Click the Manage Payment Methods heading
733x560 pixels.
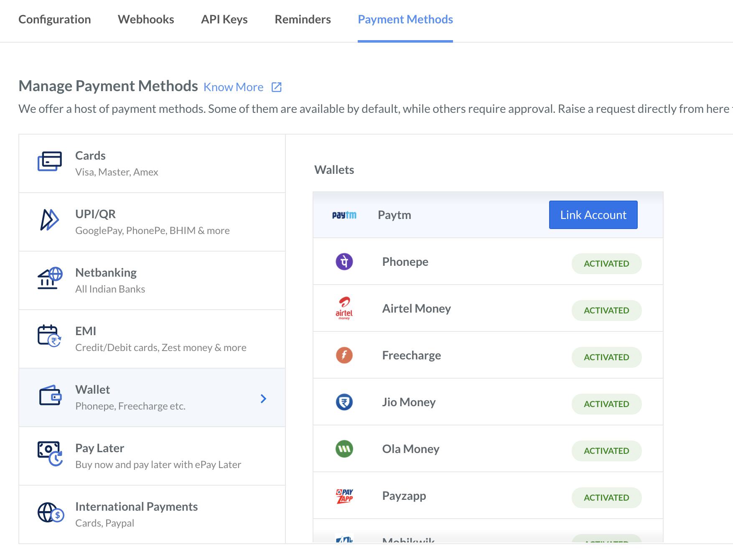108,86
